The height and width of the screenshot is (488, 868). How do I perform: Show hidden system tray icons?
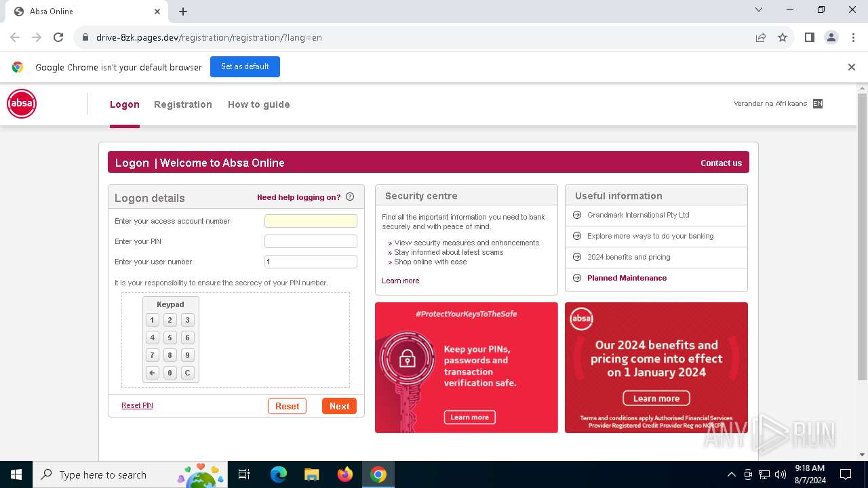coord(731,474)
